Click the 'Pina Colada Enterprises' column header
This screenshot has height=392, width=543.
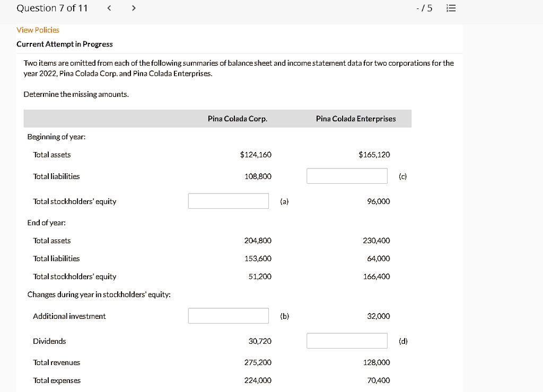(x=356, y=119)
